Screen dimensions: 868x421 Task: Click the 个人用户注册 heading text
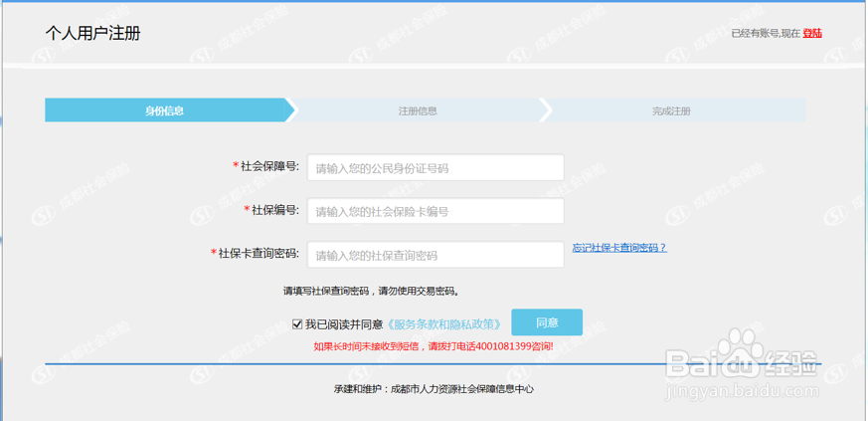click(93, 33)
